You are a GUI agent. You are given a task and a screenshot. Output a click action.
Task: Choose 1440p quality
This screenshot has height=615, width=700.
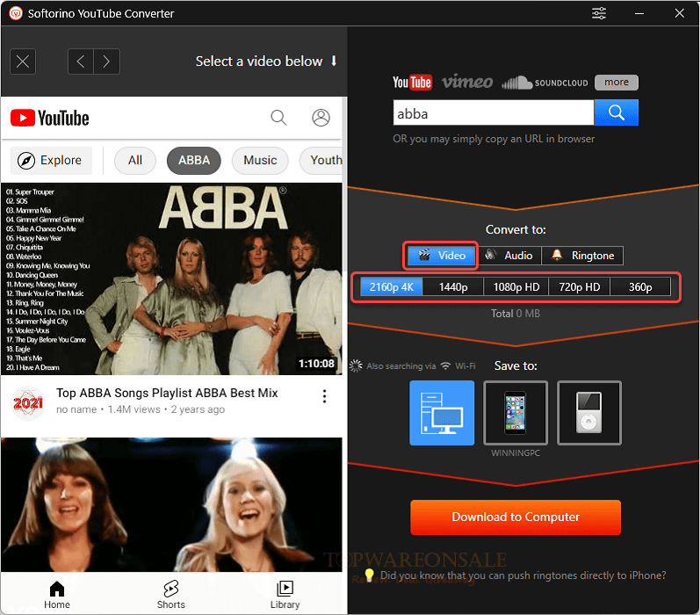click(x=453, y=286)
